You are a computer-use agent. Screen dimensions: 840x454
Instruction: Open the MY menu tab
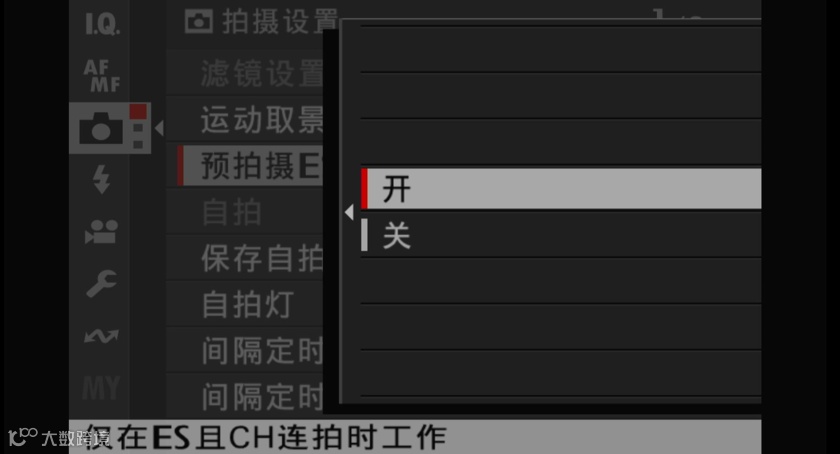(101, 388)
